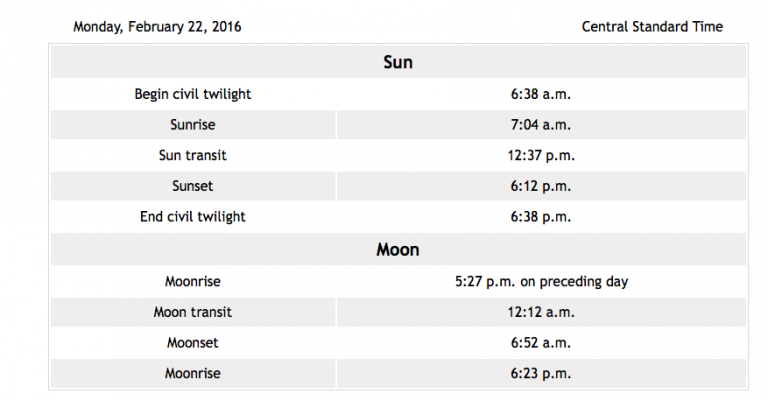Screen dimensions: 768x401
Task: Click the 6:12 p.m. sunset time
Action: (541, 186)
